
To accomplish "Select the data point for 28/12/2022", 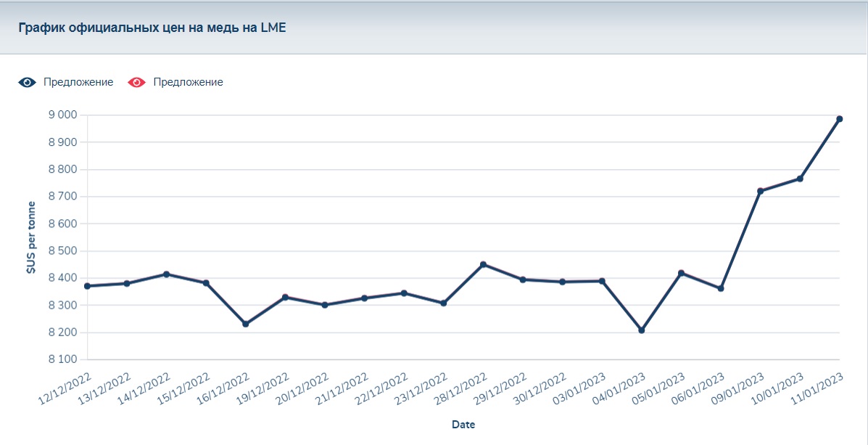I will (x=483, y=264).
